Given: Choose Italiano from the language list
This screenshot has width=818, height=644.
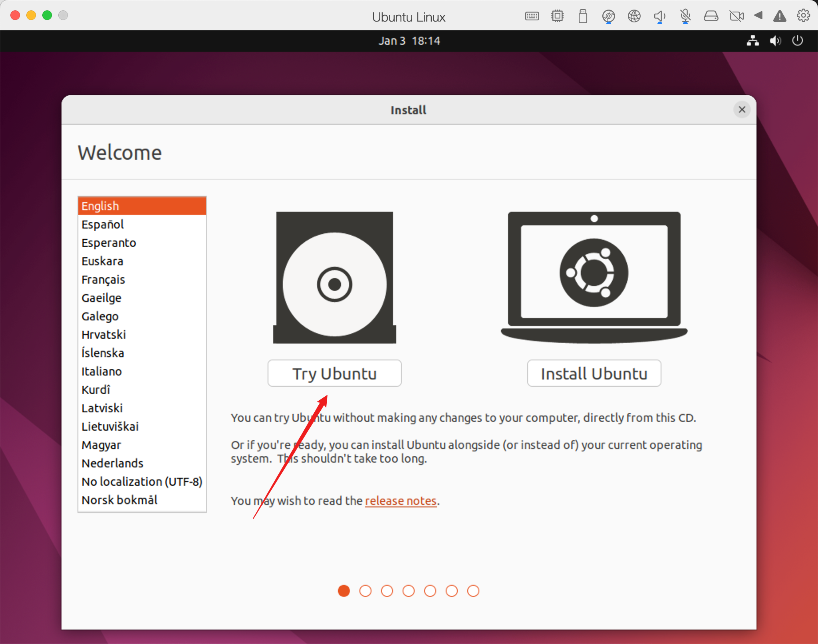Looking at the screenshot, I should [x=101, y=372].
